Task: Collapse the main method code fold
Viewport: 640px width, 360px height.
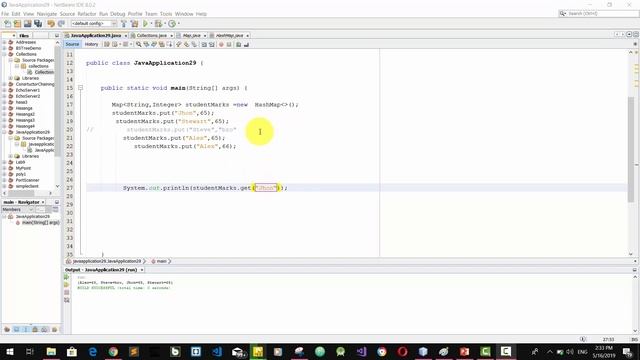Action: [x=80, y=88]
